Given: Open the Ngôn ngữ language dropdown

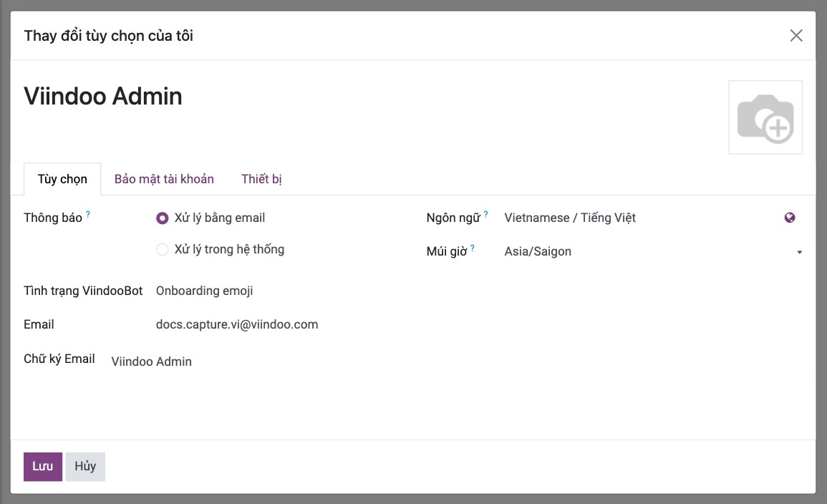Looking at the screenshot, I should (640, 218).
